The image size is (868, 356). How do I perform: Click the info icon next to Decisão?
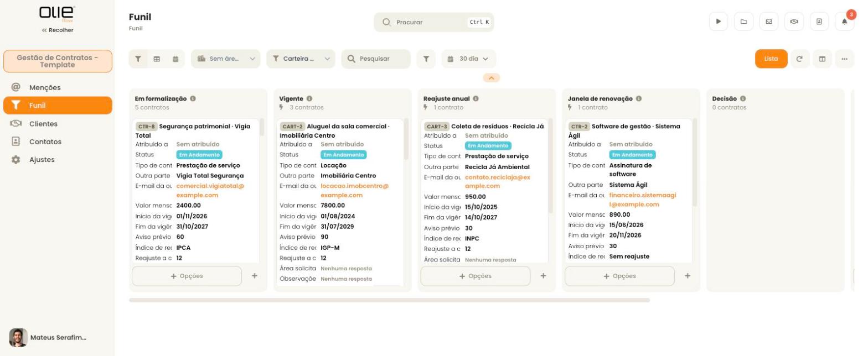tap(743, 98)
